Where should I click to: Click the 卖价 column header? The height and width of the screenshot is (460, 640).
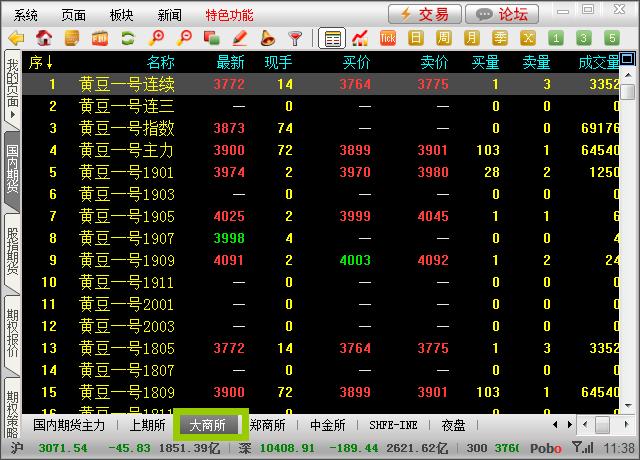tap(434, 62)
